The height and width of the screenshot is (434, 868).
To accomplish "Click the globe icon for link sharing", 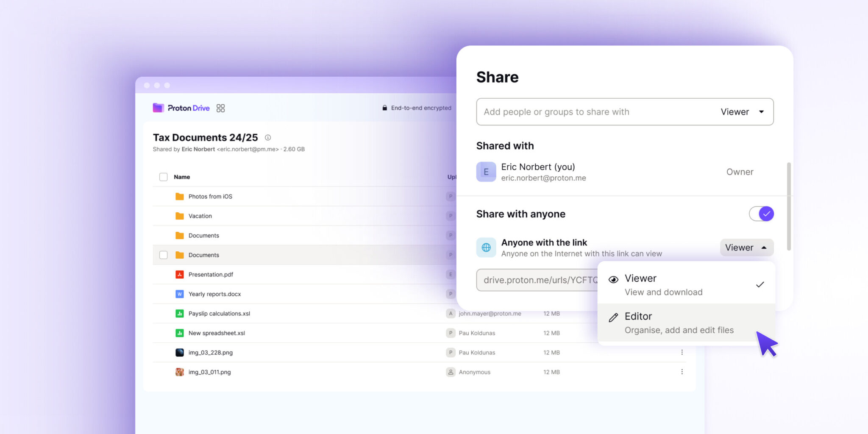I will 486,248.
